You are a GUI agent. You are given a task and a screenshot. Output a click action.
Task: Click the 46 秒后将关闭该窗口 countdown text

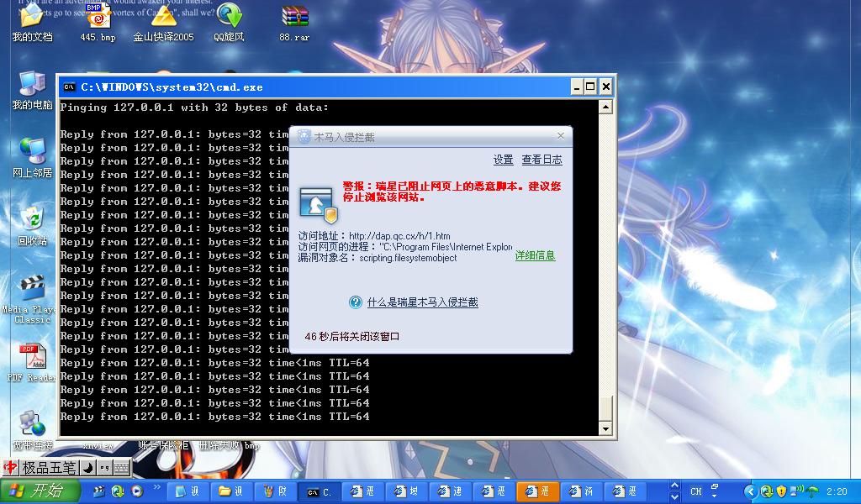tap(352, 336)
